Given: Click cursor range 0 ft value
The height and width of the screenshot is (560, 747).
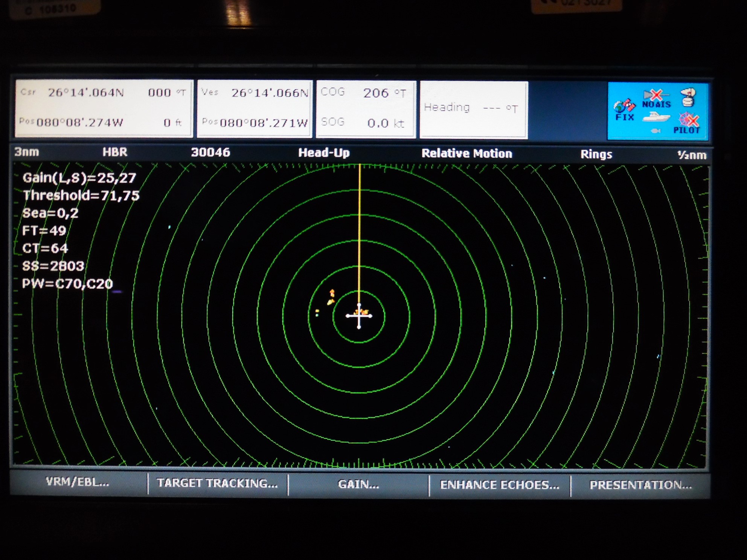Looking at the screenshot, I should pos(173,122).
